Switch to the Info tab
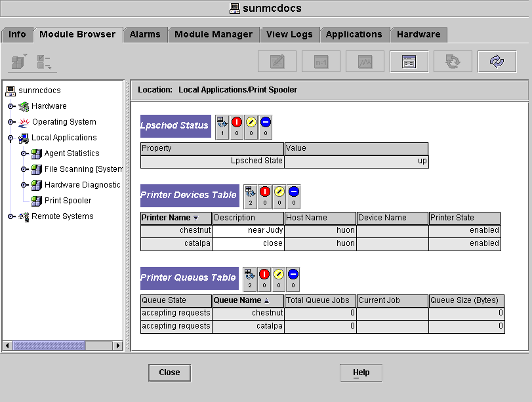The height and width of the screenshot is (402, 532). 17,34
